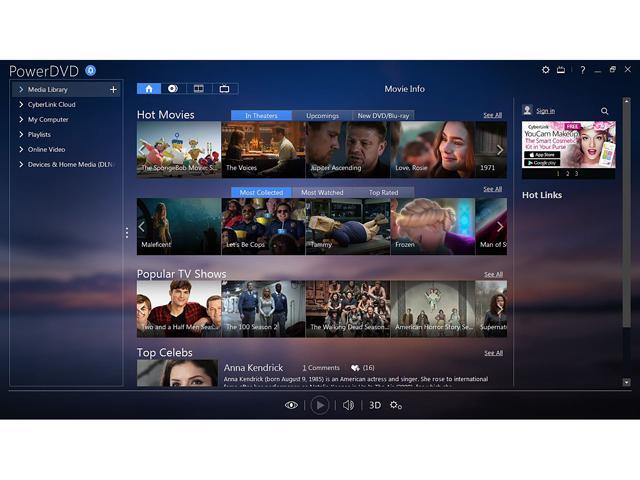
Task: Open the movie library grid tab icon
Action: pos(199,89)
